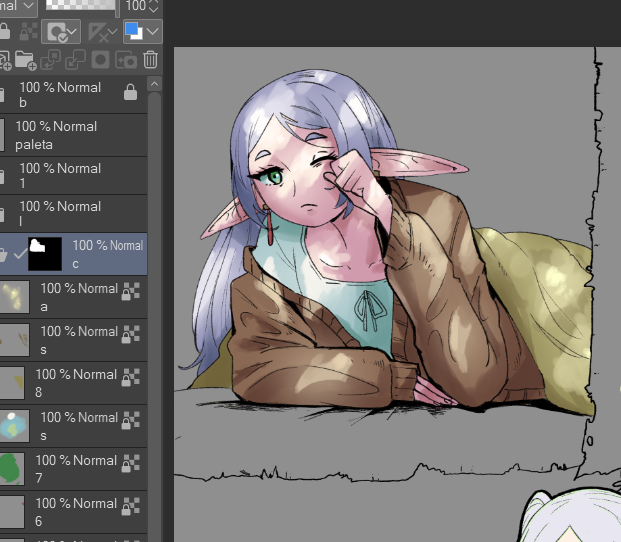Open the Enable Mask dropdown arrow

[73, 32]
